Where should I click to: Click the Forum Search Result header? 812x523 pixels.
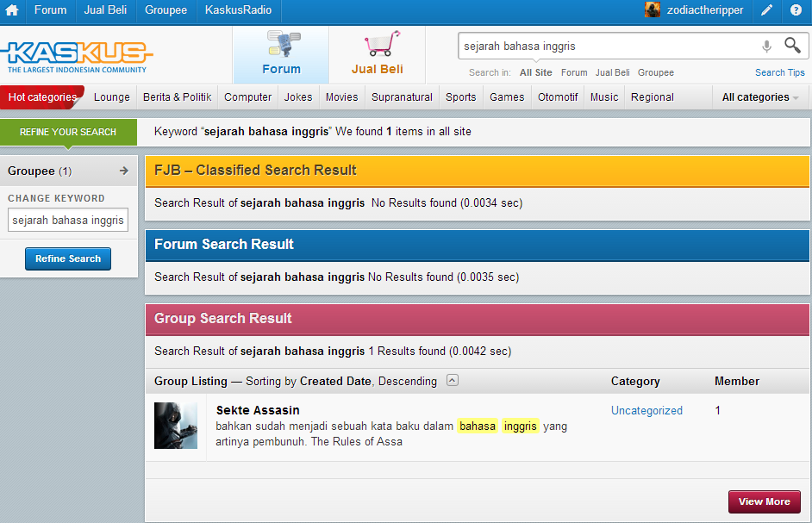(x=478, y=245)
